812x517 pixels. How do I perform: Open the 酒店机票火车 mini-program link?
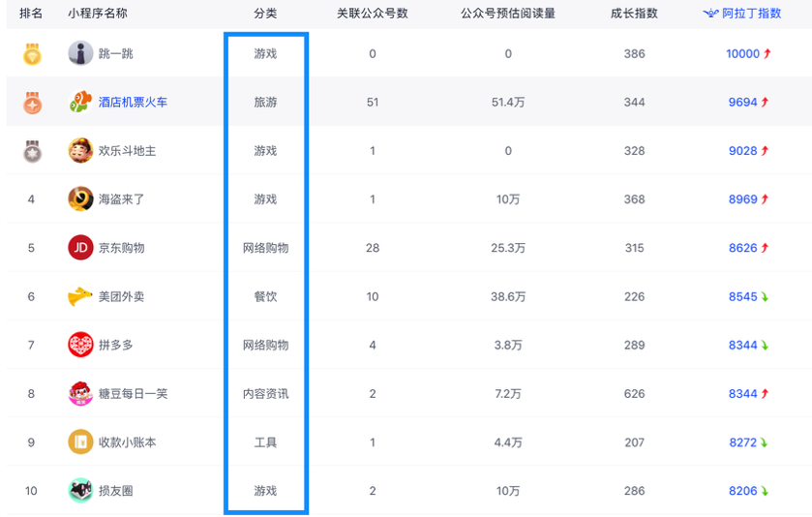click(133, 102)
